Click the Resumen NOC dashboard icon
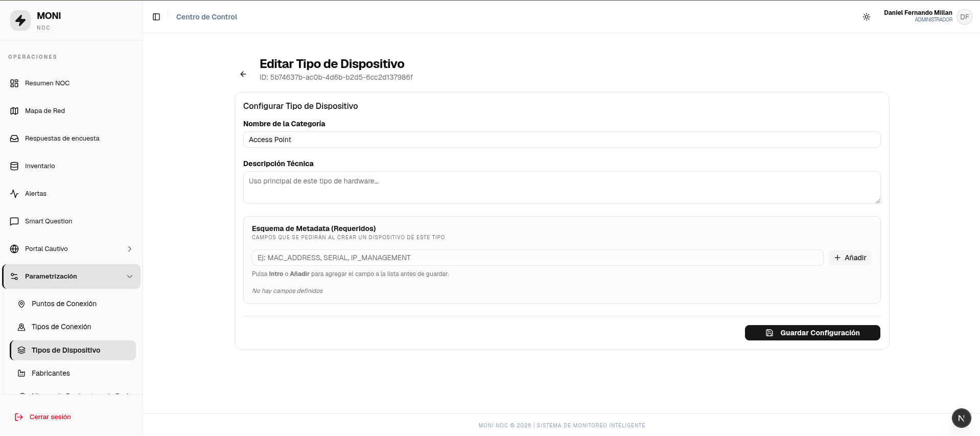The image size is (980, 436). click(14, 83)
